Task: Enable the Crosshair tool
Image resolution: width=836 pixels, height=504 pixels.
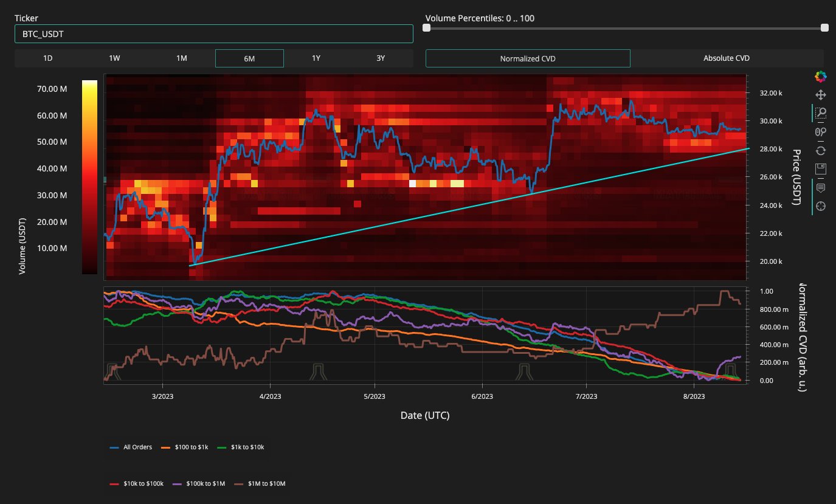Action: tap(821, 206)
